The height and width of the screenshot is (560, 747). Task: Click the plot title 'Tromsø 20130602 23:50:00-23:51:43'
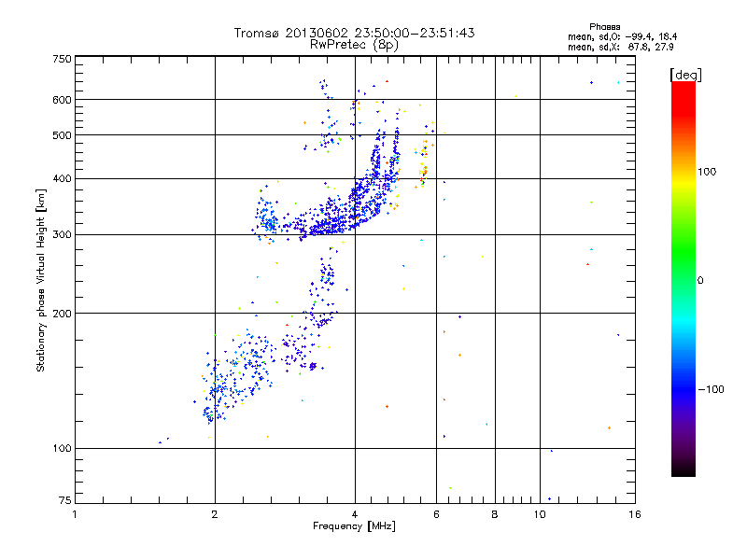tap(354, 33)
